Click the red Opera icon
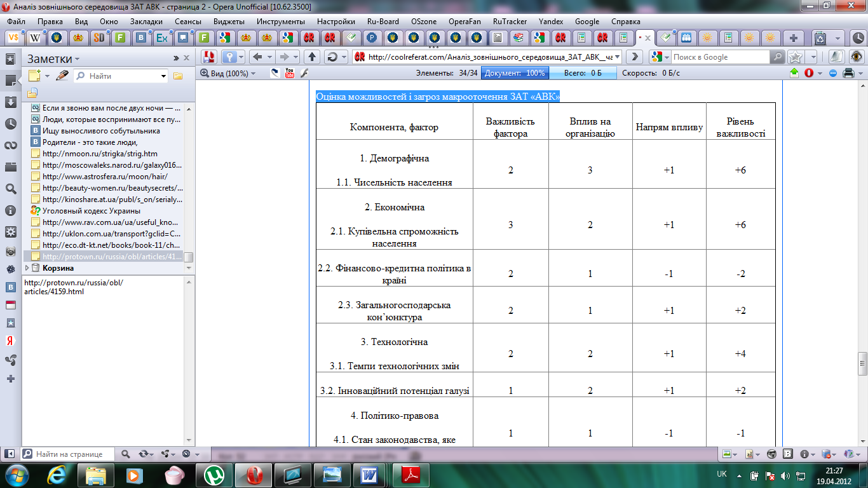Viewport: 868px width, 488px height. tap(809, 73)
